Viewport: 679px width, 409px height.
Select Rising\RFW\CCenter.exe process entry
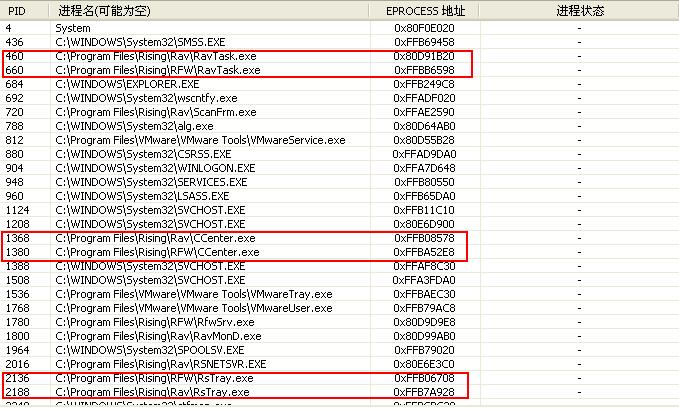coord(157,252)
